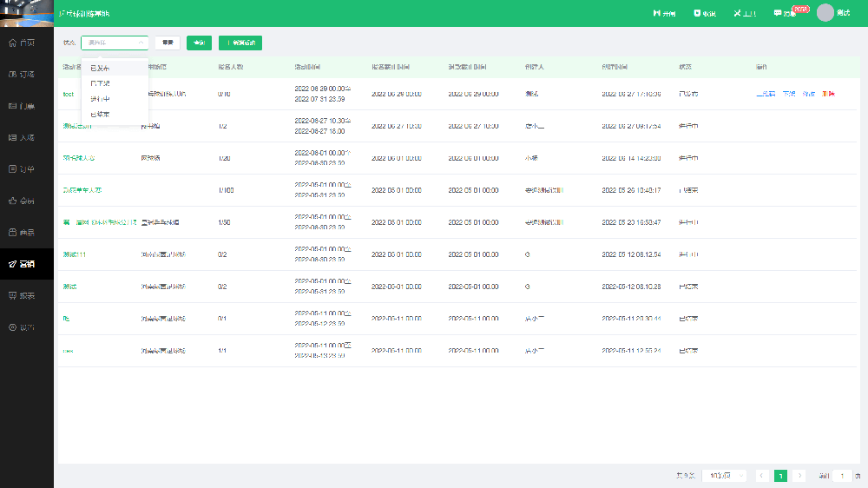868x488 pixels.
Task: Select 进行中 option in status list
Action: pyautogui.click(x=100, y=99)
